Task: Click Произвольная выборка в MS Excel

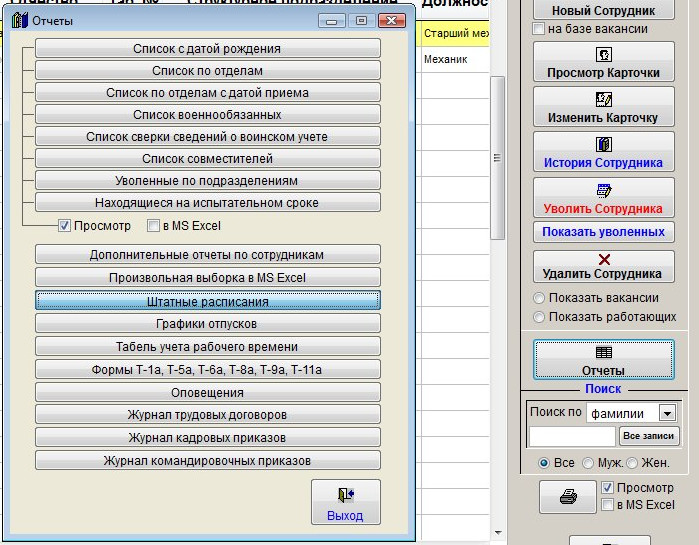Action: [x=208, y=277]
